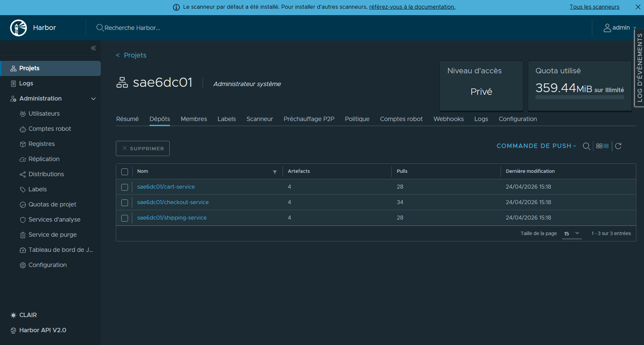This screenshot has height=345, width=644.
Task: Collapse the Administration section
Action: pos(93,99)
